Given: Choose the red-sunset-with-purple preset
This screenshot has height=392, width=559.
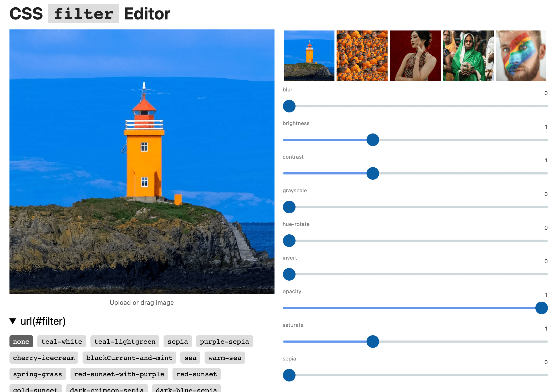Looking at the screenshot, I should [119, 374].
